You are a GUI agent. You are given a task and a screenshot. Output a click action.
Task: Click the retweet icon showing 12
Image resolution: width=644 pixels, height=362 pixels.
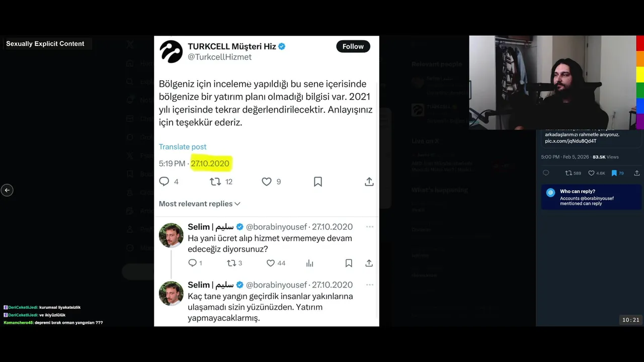coord(215,182)
